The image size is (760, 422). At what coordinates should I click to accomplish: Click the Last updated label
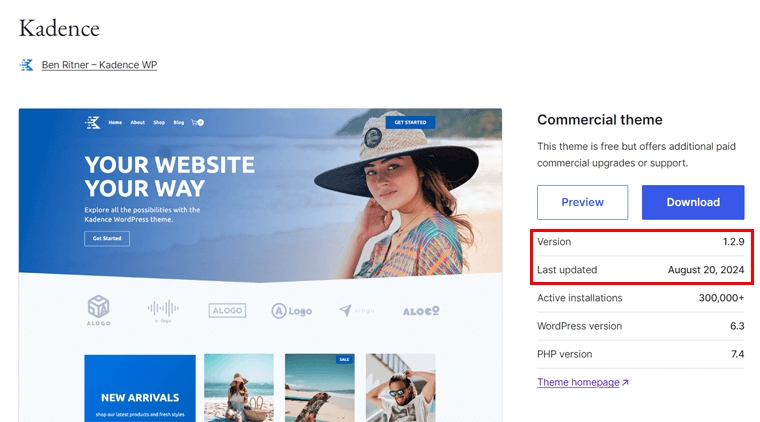click(x=567, y=270)
